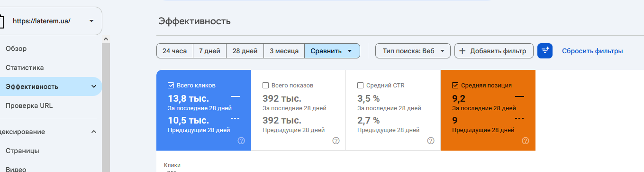The image size is (644, 172).
Task: Collapse the Индексирование section chevron
Action: pyautogui.click(x=93, y=132)
